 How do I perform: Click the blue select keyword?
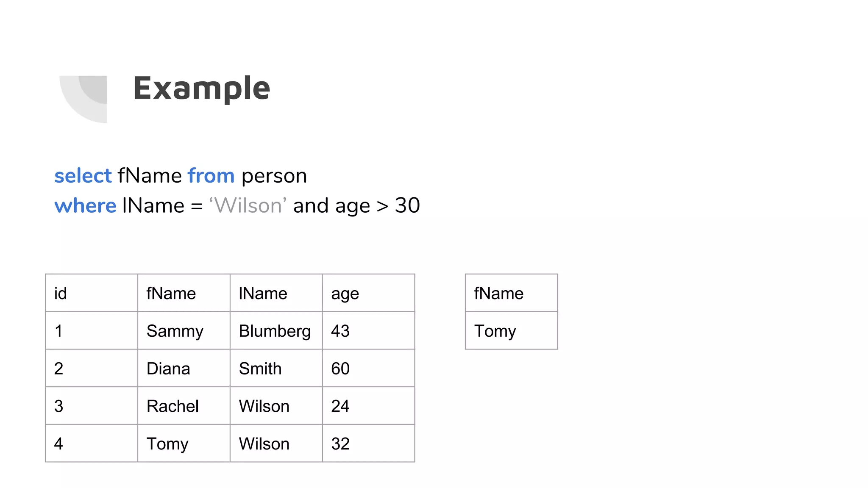click(83, 175)
